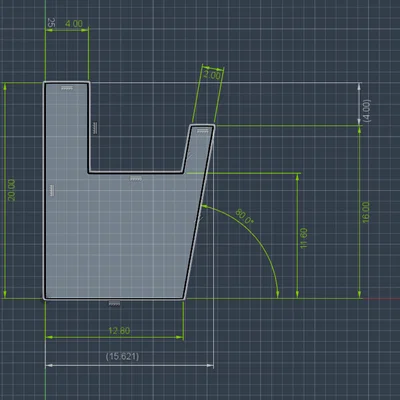Viewport: 400px width, 400px height.
Task: Select the 20.00 height dimension
Action: tap(11, 190)
